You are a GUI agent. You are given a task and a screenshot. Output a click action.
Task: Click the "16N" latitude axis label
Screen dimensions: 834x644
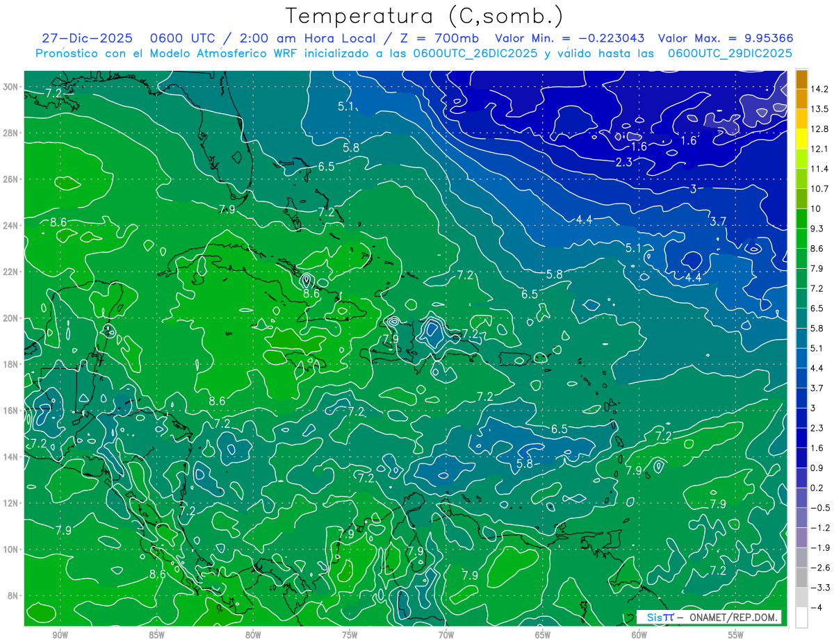(x=12, y=411)
